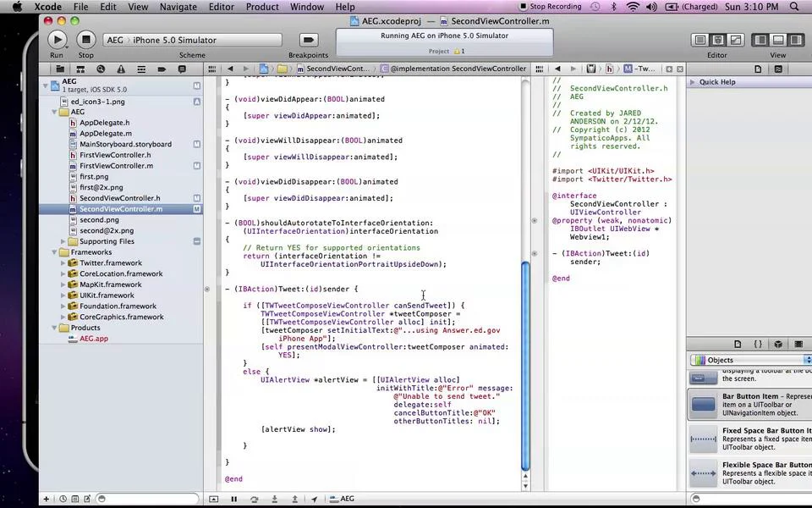The image size is (812, 508).
Task: Add a new assistant editor pane
Action: pos(669,69)
